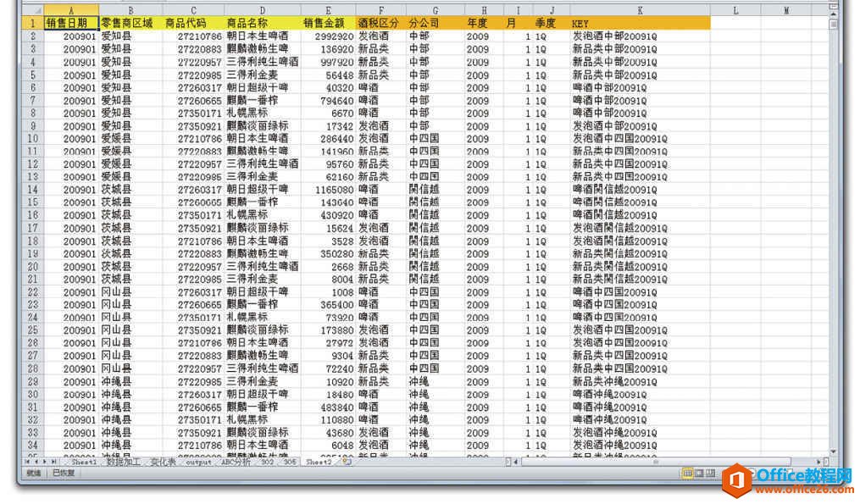Select column L header

(x=735, y=10)
